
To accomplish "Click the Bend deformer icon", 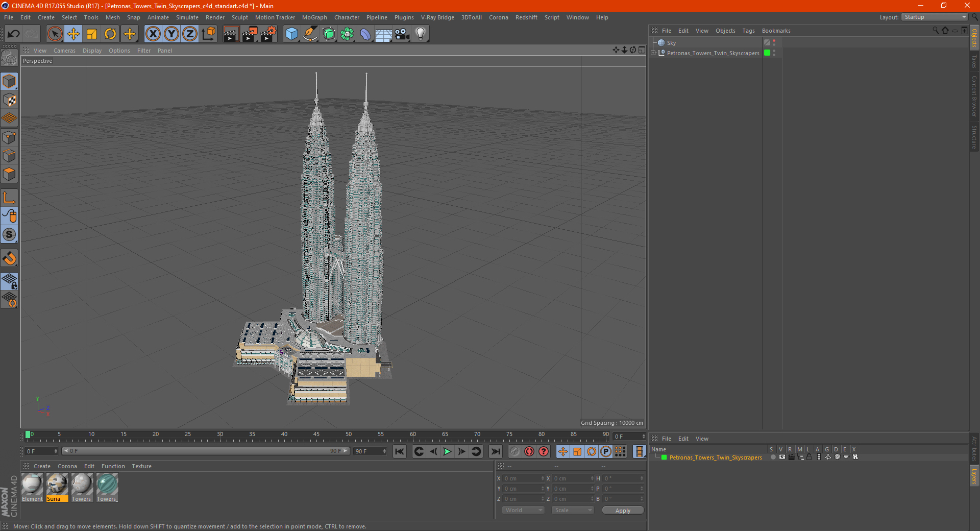I will [365, 34].
